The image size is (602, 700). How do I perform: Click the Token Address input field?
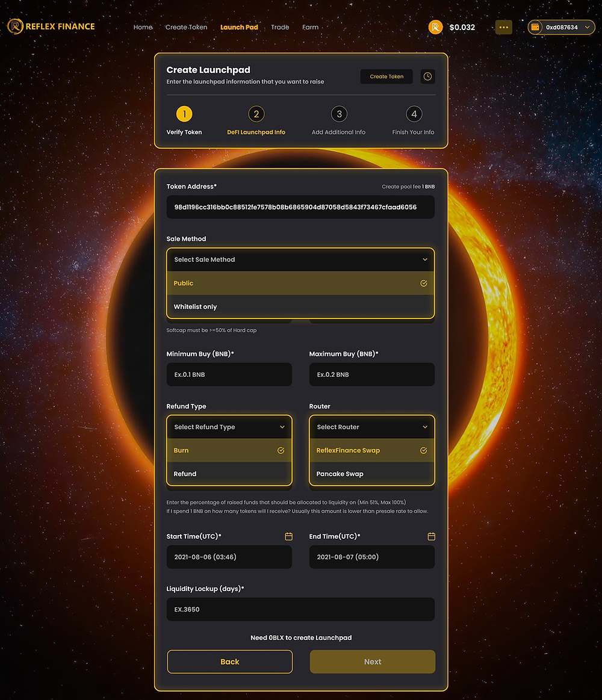(300, 207)
